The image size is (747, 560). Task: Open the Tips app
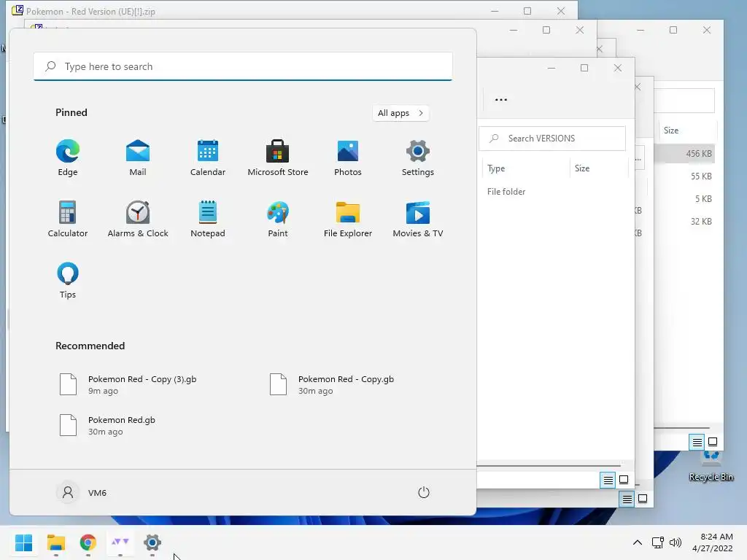68,280
